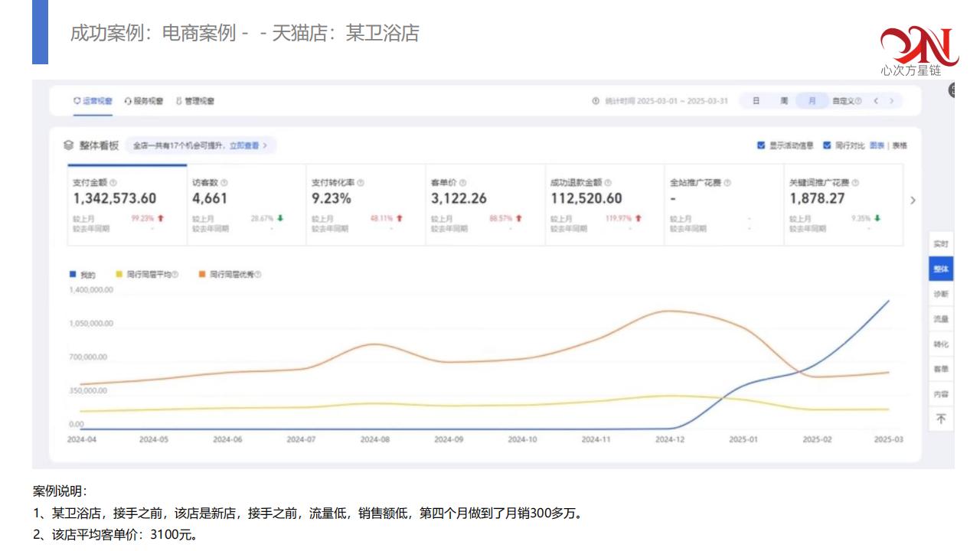Click the help icon beside 客单价
Screen dimensions: 980x551
tap(463, 183)
